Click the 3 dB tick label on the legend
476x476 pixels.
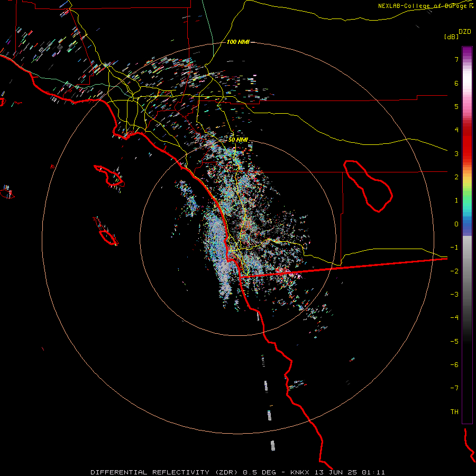[x=456, y=153]
